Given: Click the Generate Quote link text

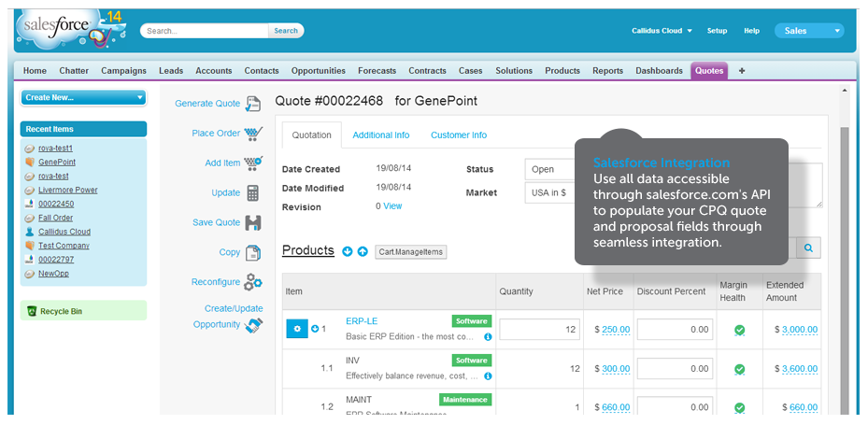Looking at the screenshot, I should click(207, 104).
